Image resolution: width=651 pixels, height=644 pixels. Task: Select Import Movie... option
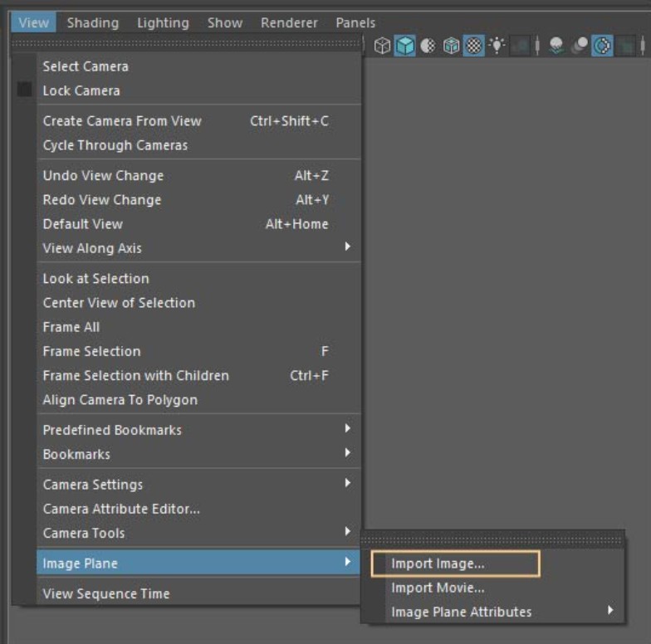point(438,588)
